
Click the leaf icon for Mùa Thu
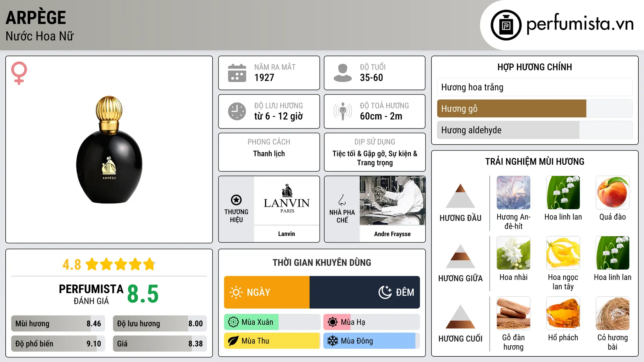[233, 341]
